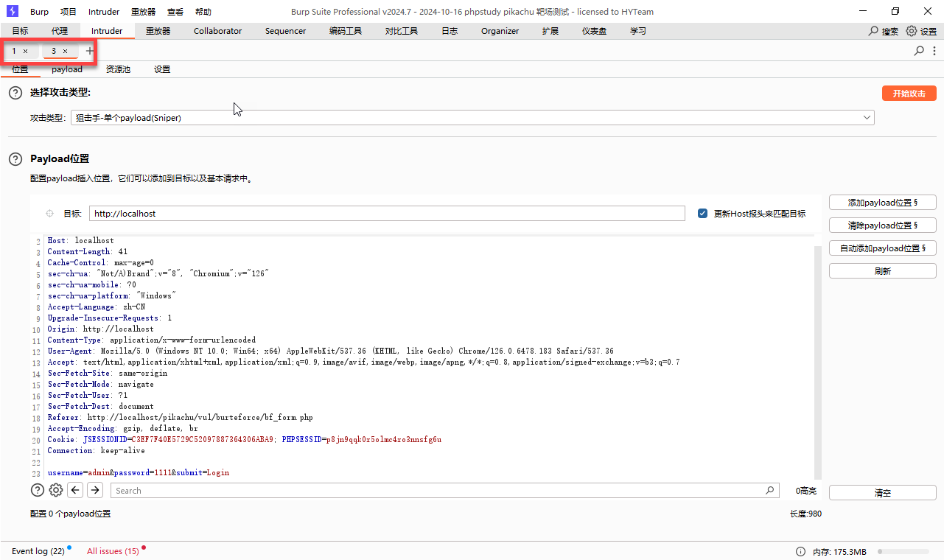Click the memory usage bar in the status bar
Screen dimensions: 944x560
903,551
